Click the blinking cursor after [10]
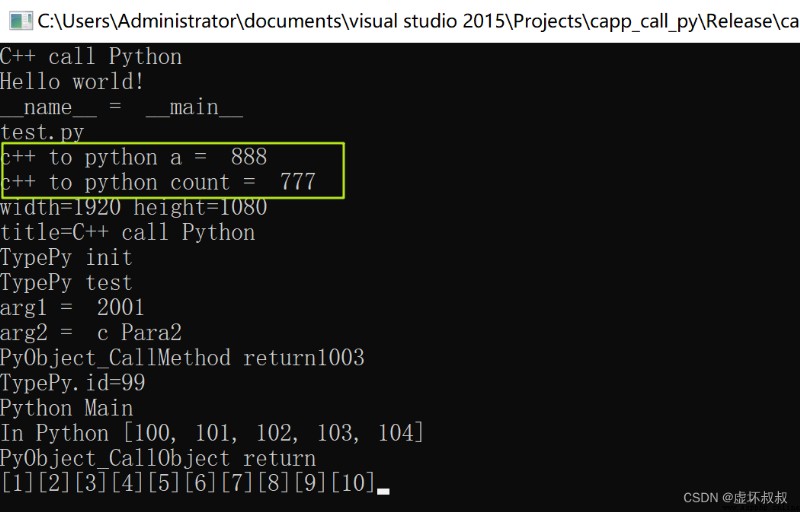This screenshot has width=800, height=512. (x=383, y=492)
